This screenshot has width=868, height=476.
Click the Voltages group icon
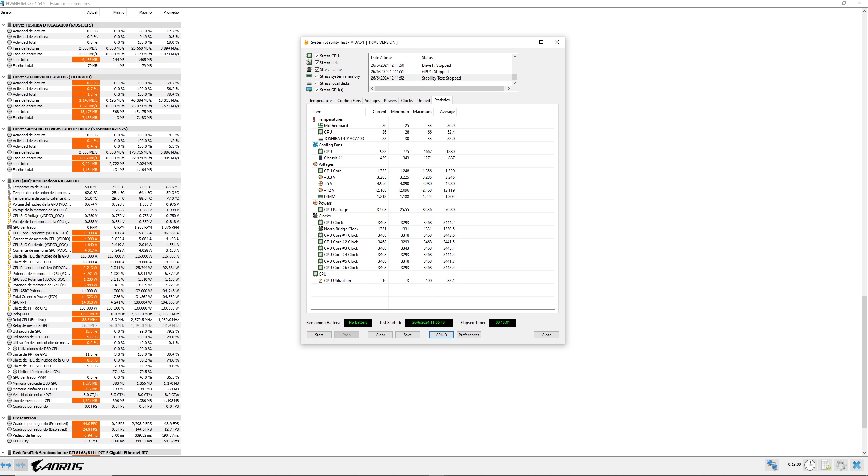(x=315, y=164)
